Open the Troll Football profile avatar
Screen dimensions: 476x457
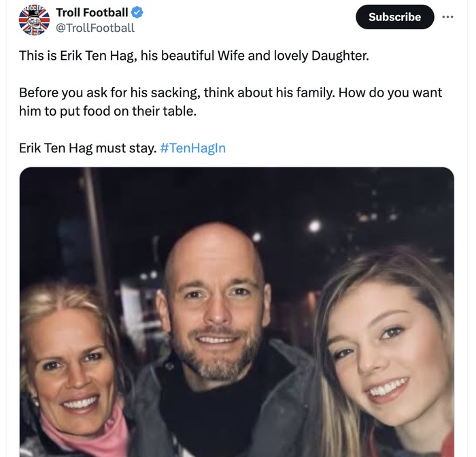(34, 20)
